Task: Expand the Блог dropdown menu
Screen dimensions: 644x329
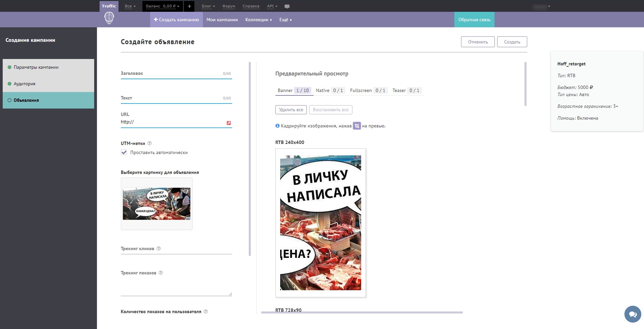Action: [207, 6]
